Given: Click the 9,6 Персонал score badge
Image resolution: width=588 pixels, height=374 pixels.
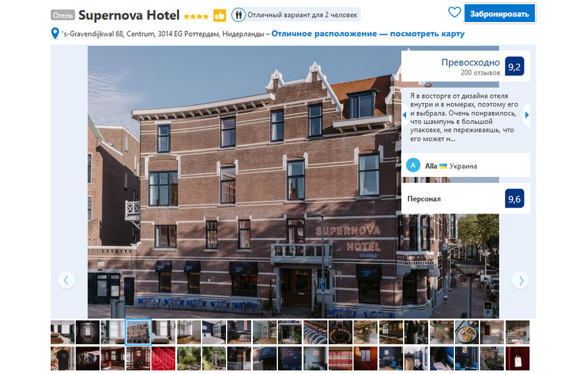Looking at the screenshot, I should [514, 198].
